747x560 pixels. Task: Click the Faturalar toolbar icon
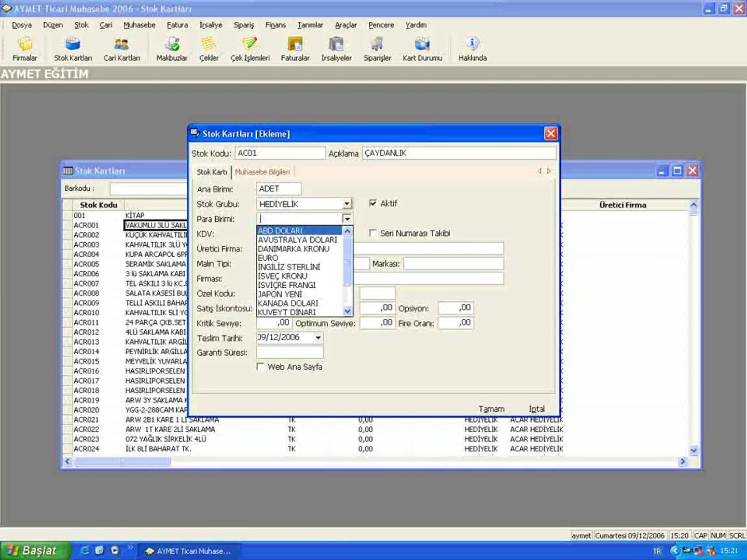tap(295, 49)
